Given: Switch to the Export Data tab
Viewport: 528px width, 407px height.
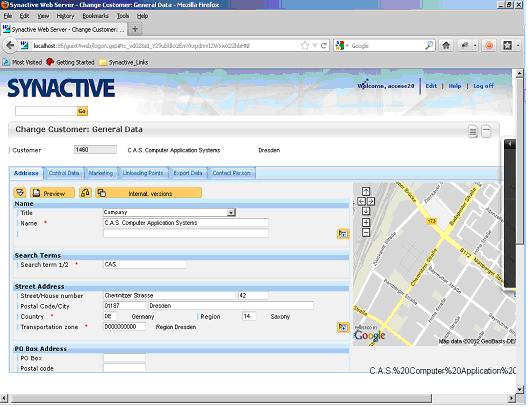Looking at the screenshot, I should tap(188, 173).
